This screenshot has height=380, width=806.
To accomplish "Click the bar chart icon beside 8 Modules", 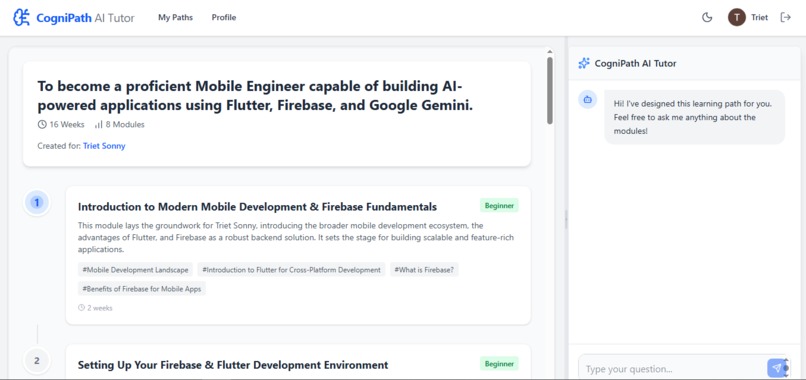I will click(99, 124).
